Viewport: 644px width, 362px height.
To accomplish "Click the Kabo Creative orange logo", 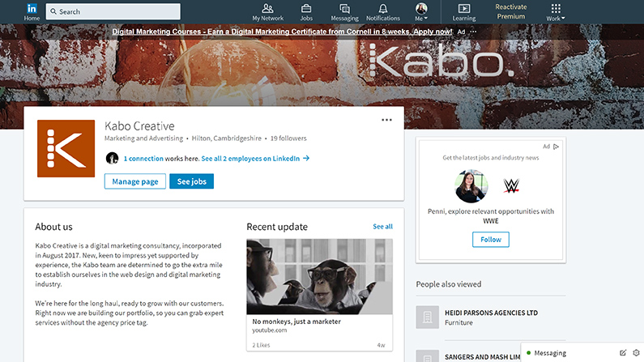I will coord(66,148).
